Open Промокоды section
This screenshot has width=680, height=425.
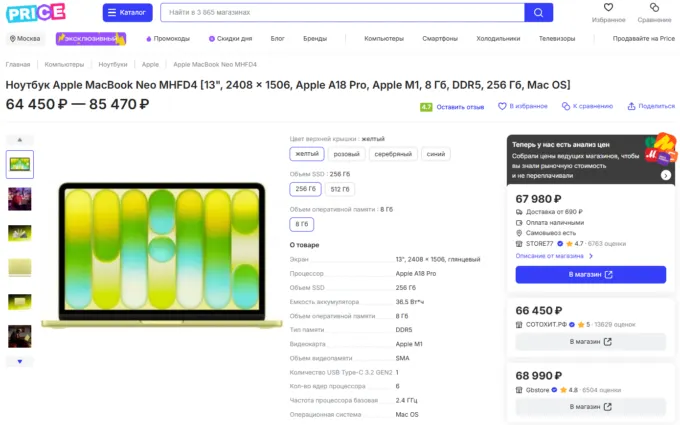[x=168, y=39]
